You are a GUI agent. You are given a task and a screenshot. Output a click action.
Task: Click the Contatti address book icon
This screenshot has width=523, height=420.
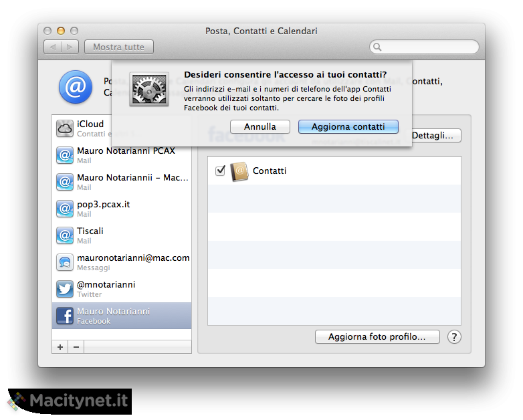coord(239,171)
